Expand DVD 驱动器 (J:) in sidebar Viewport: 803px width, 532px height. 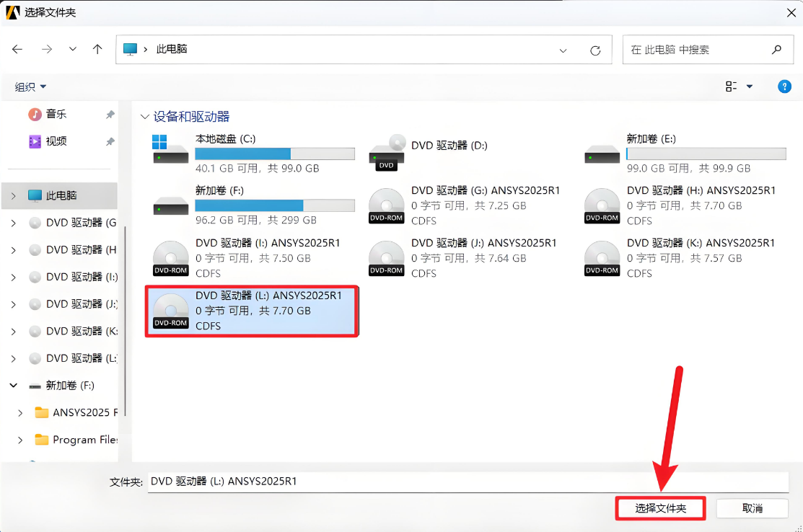[13, 304]
